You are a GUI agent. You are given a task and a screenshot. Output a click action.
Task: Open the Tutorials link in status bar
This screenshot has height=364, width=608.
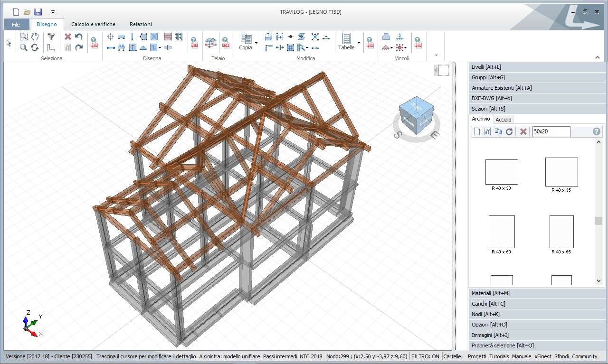[499, 356]
